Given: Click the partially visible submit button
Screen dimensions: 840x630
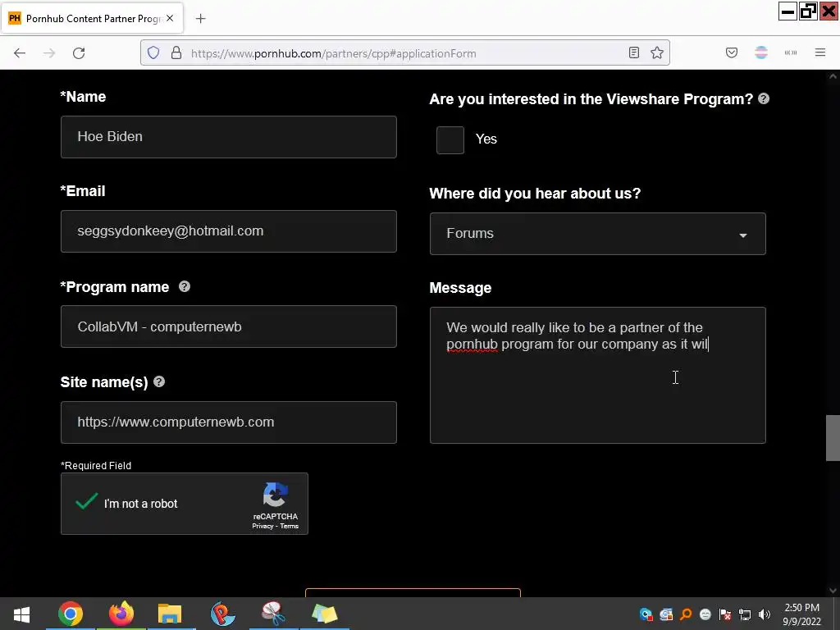Looking at the screenshot, I should tap(413, 592).
